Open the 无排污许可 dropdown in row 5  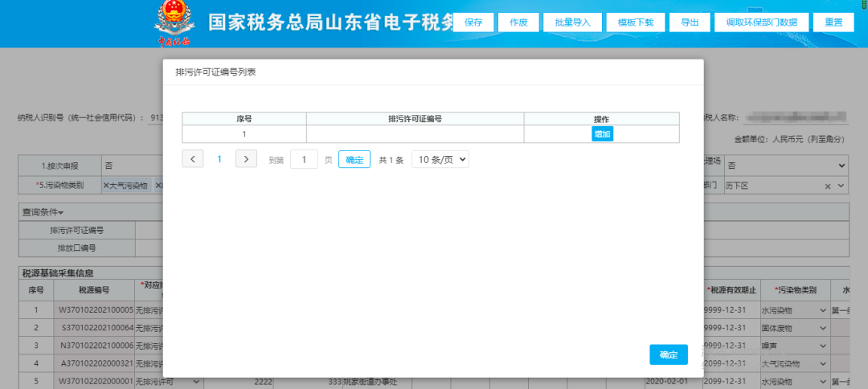click(x=169, y=382)
